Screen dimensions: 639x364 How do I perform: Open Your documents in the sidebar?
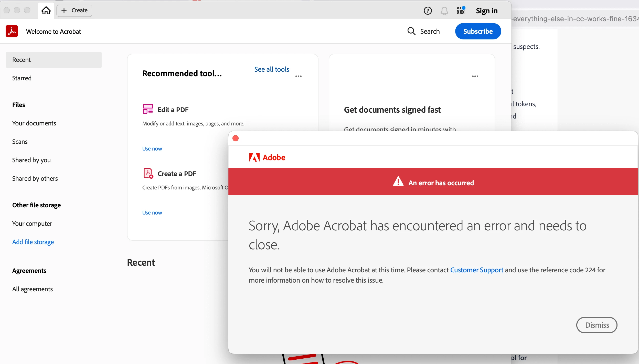(34, 123)
